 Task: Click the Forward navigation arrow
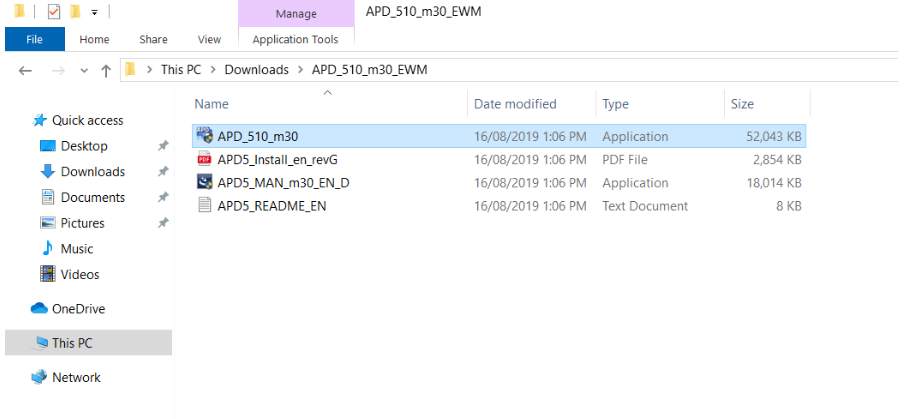pyautogui.click(x=58, y=71)
